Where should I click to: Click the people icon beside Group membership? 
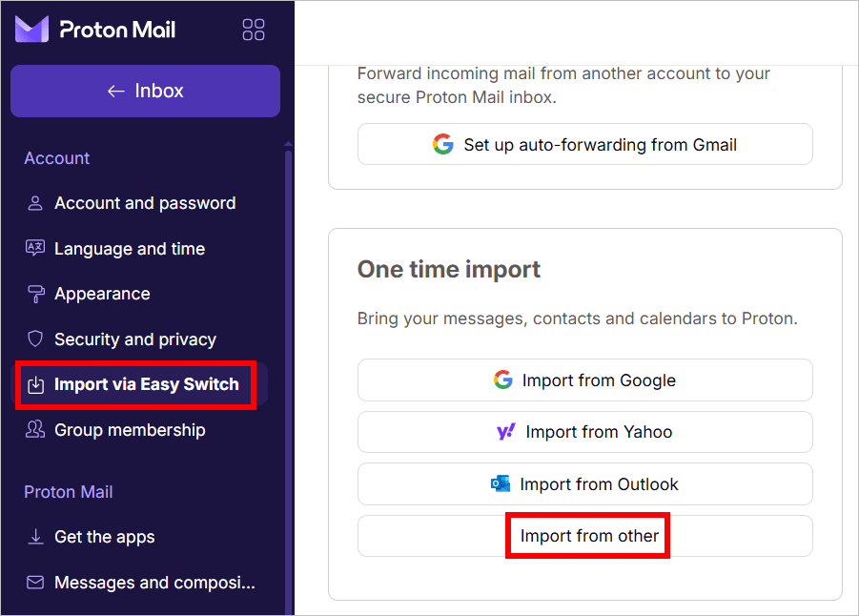(35, 430)
